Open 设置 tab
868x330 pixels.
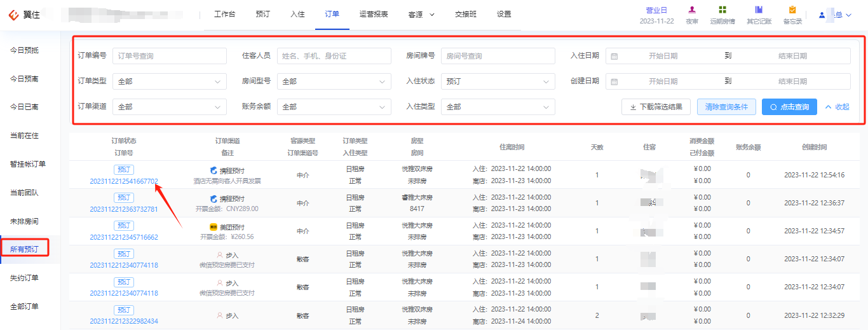point(504,14)
